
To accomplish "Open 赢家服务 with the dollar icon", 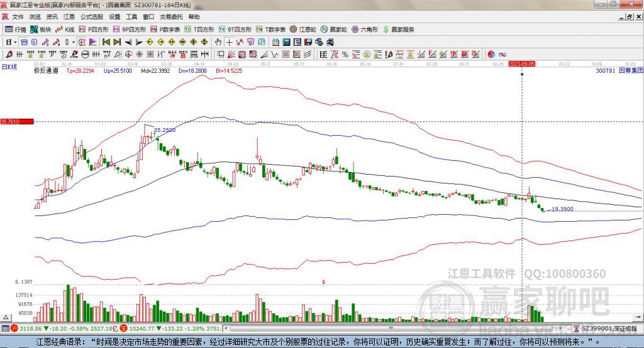I will click(398, 30).
